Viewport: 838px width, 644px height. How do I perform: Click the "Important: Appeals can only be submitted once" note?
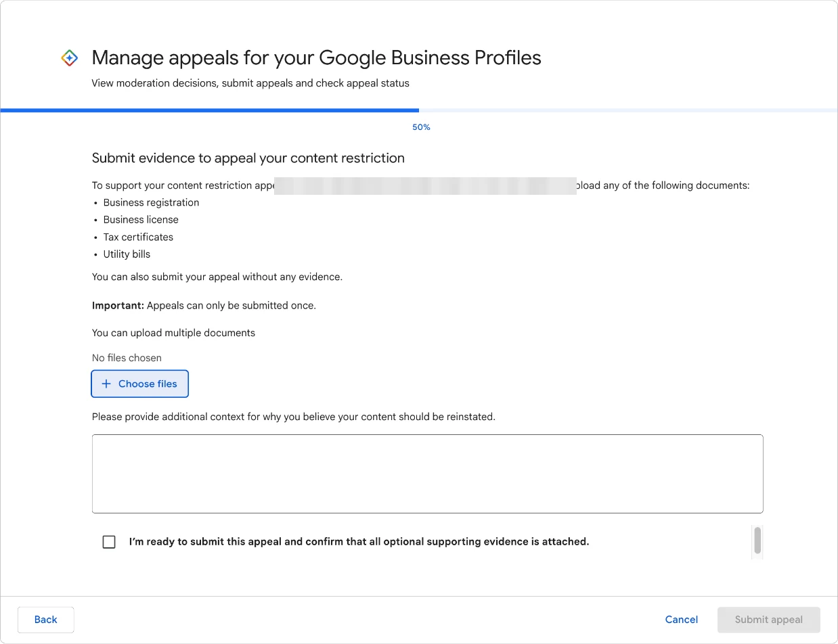(204, 305)
